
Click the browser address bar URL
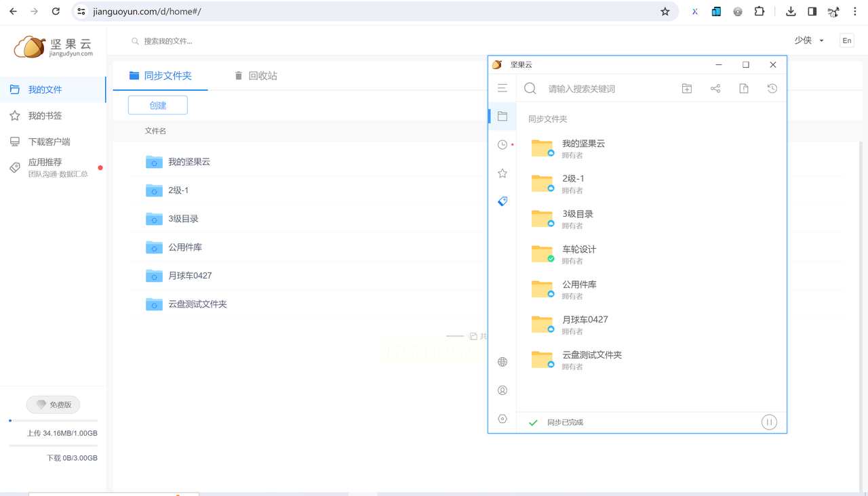tap(147, 12)
